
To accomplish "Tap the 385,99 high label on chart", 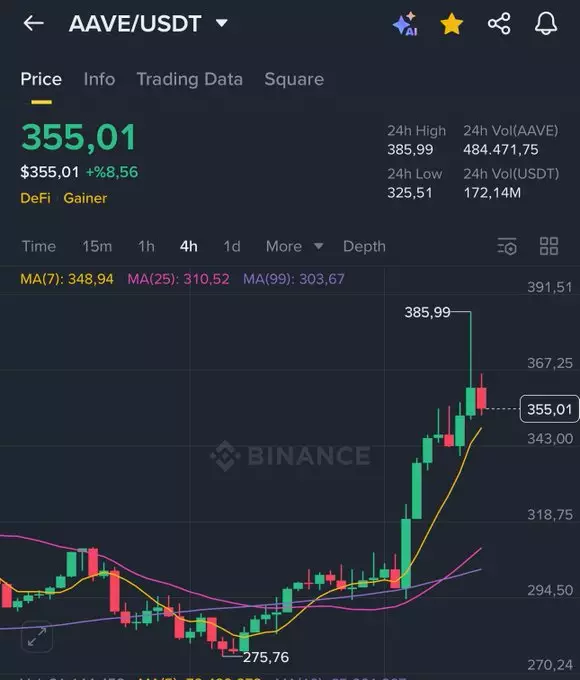I will click(427, 312).
